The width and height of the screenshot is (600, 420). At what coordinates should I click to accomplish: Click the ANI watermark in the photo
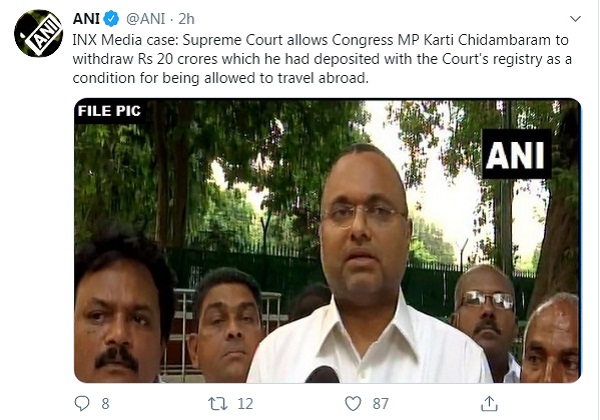click(516, 154)
